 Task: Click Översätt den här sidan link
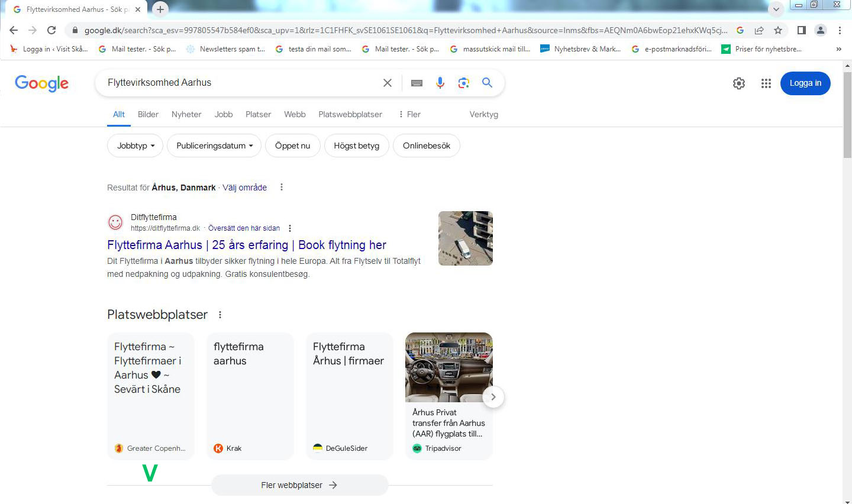[x=244, y=228]
